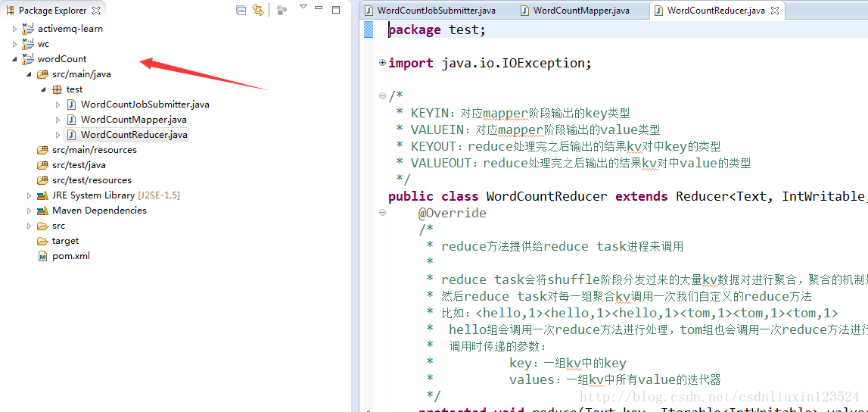This screenshot has width=868, height=412.
Task: Expand JRE System Library node
Action: [29, 195]
